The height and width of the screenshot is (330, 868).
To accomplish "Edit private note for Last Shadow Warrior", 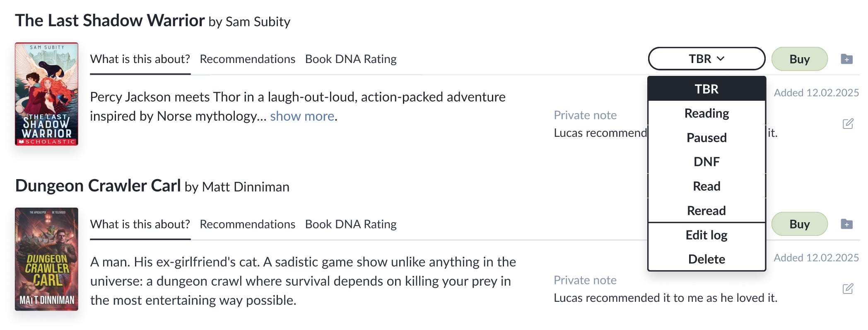I will [x=848, y=124].
